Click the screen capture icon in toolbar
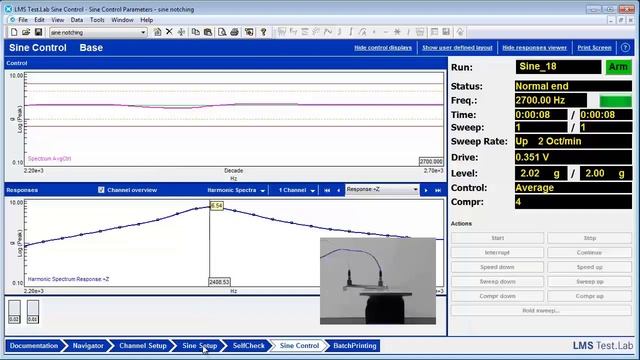 (249, 32)
